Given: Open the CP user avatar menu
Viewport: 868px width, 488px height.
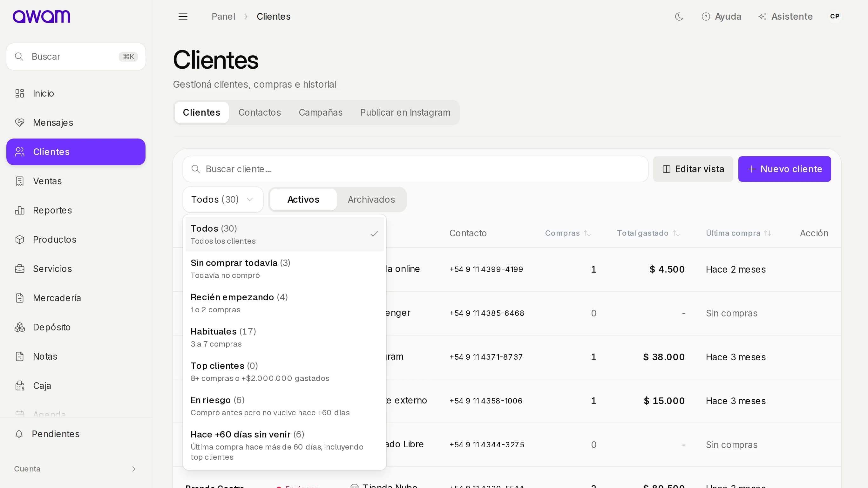Looking at the screenshot, I should coord(835,17).
